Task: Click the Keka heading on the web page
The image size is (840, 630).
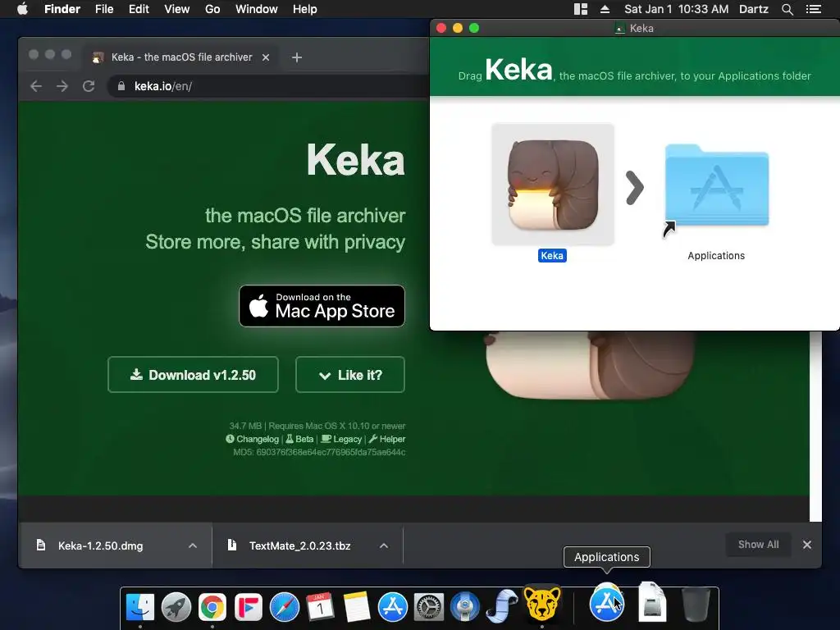Action: pos(356,160)
